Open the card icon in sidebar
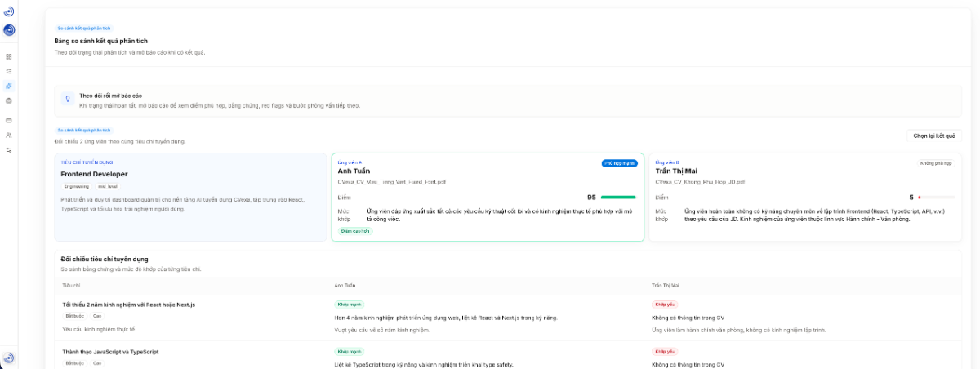 pos(9,120)
